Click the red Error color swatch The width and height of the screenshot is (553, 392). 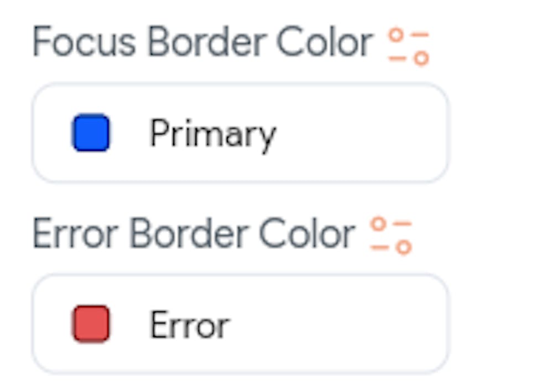(x=90, y=323)
